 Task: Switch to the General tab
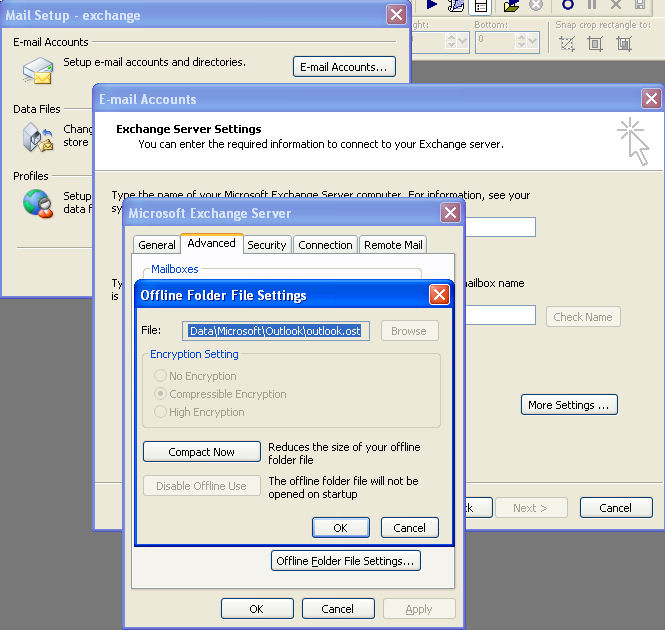pos(156,245)
